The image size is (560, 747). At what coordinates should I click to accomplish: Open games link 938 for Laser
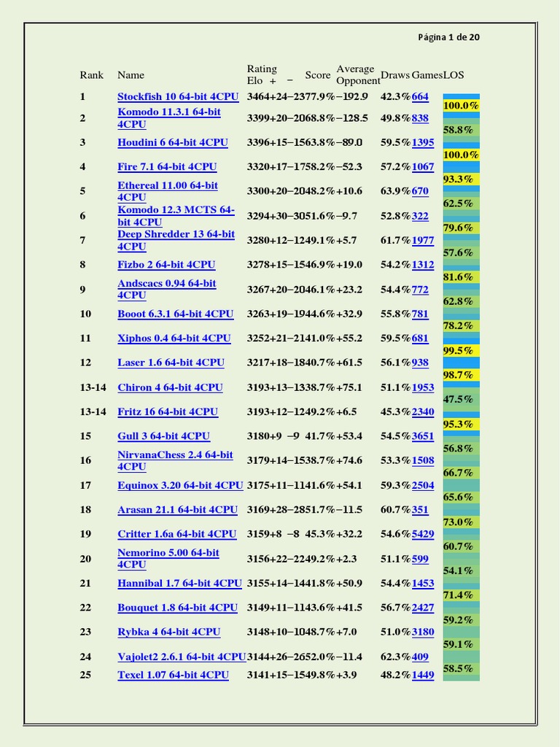(x=420, y=363)
